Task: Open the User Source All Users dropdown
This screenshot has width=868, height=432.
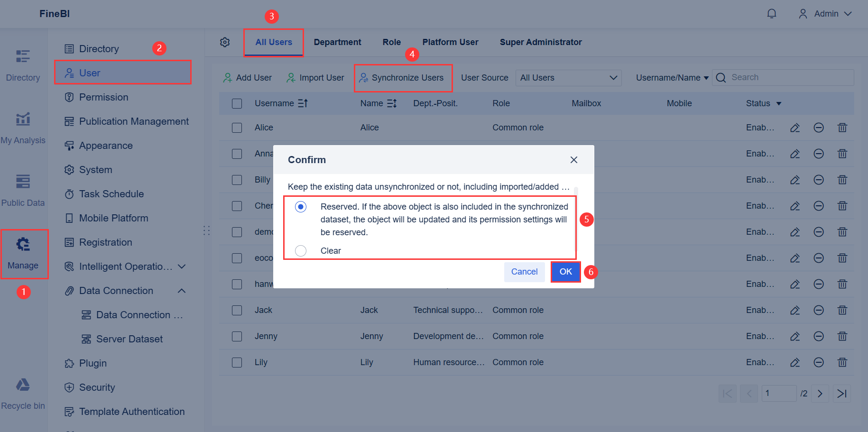Action: [x=568, y=77]
